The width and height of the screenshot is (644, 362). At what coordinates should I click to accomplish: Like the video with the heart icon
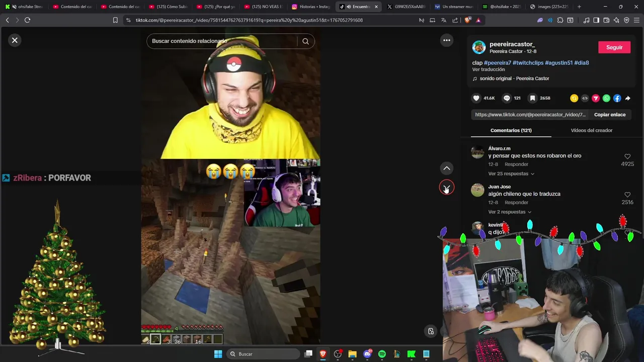click(x=476, y=98)
